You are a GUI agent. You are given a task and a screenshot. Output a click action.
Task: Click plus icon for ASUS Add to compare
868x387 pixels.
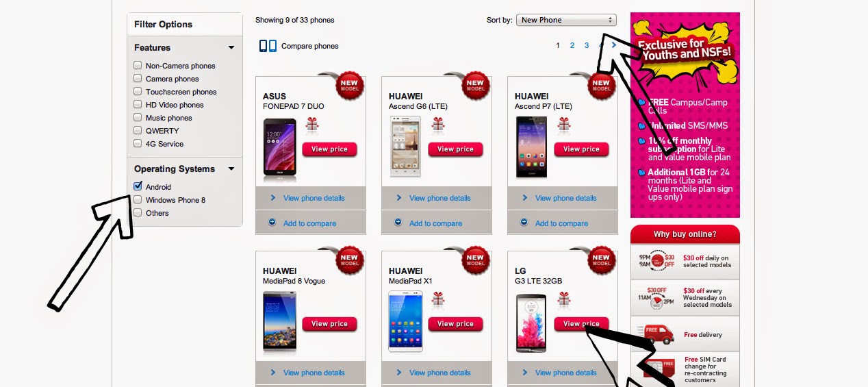(272, 223)
